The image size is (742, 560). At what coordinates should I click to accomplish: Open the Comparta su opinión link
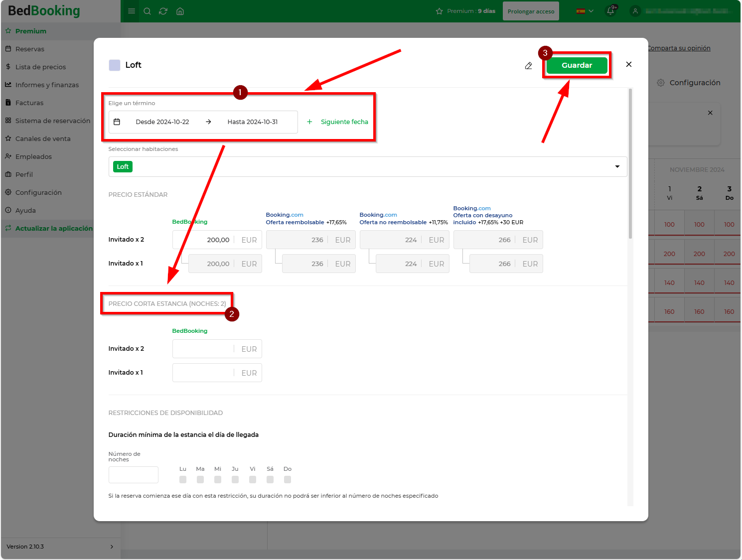pyautogui.click(x=679, y=48)
